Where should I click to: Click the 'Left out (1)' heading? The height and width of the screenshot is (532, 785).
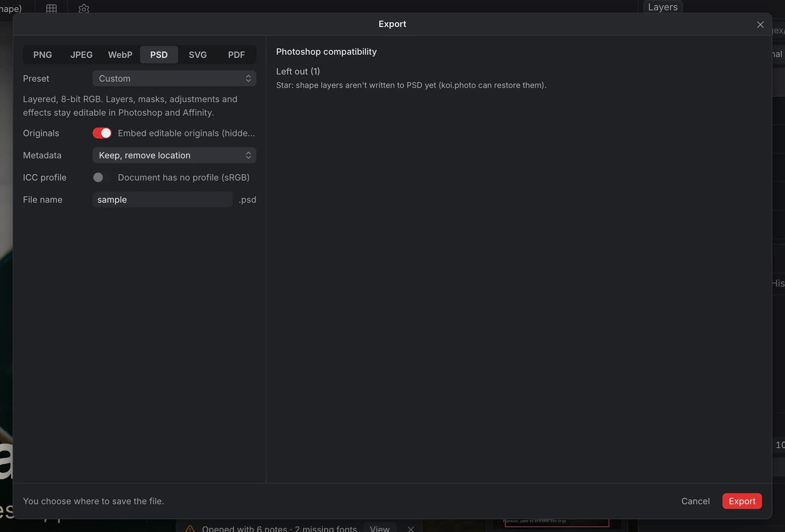coord(298,71)
